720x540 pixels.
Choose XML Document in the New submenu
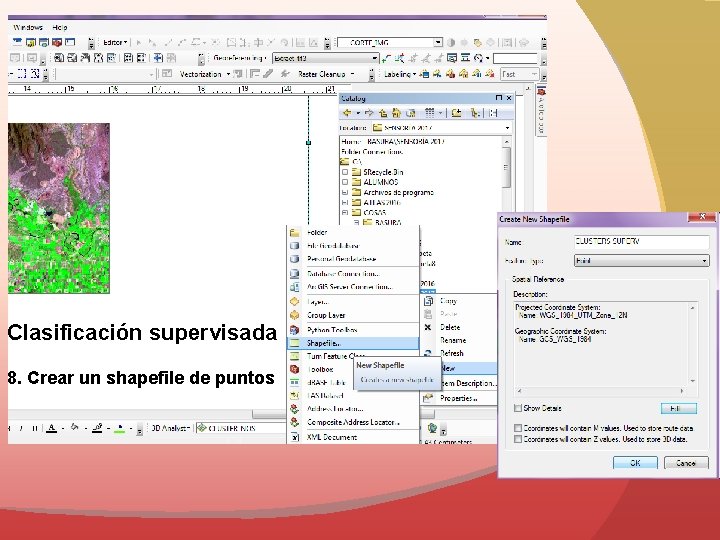point(353,437)
